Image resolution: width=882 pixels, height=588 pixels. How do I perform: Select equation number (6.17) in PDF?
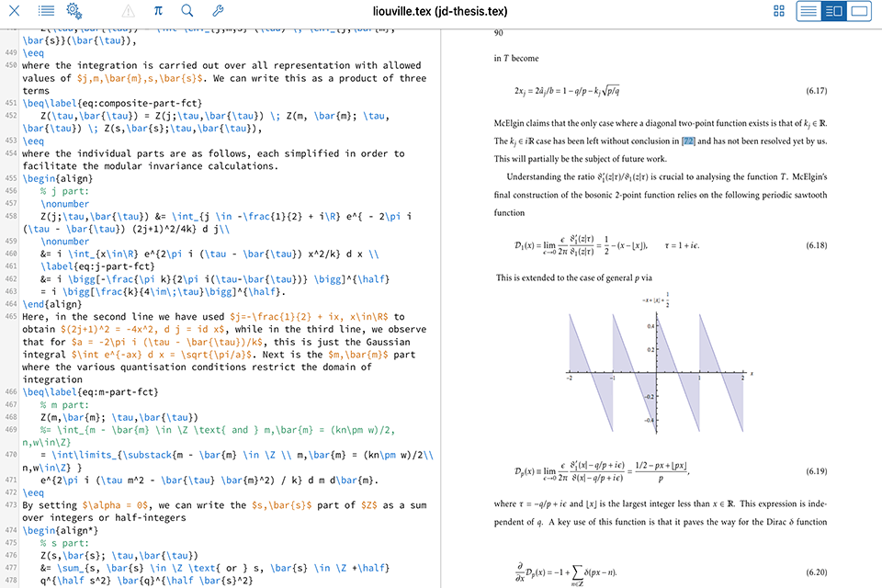[x=816, y=91]
